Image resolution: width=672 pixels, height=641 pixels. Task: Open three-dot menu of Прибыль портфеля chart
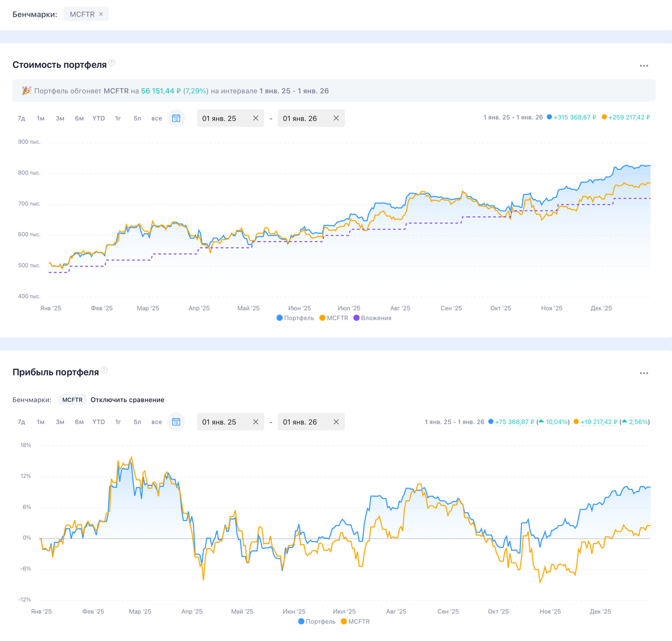coord(643,373)
